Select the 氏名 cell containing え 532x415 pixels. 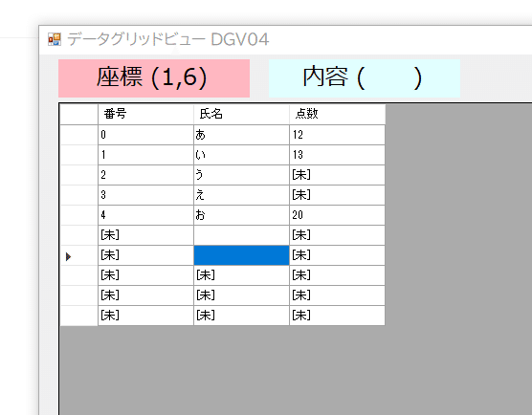(x=241, y=195)
